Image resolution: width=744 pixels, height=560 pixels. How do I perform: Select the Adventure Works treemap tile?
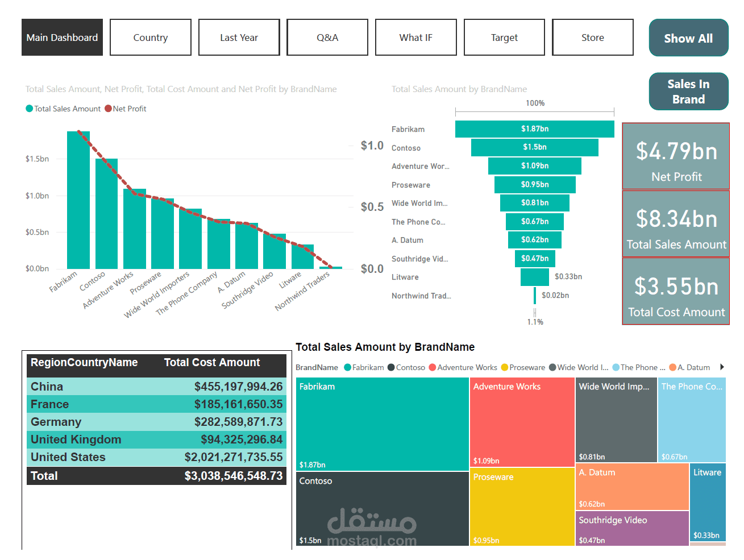point(522,422)
